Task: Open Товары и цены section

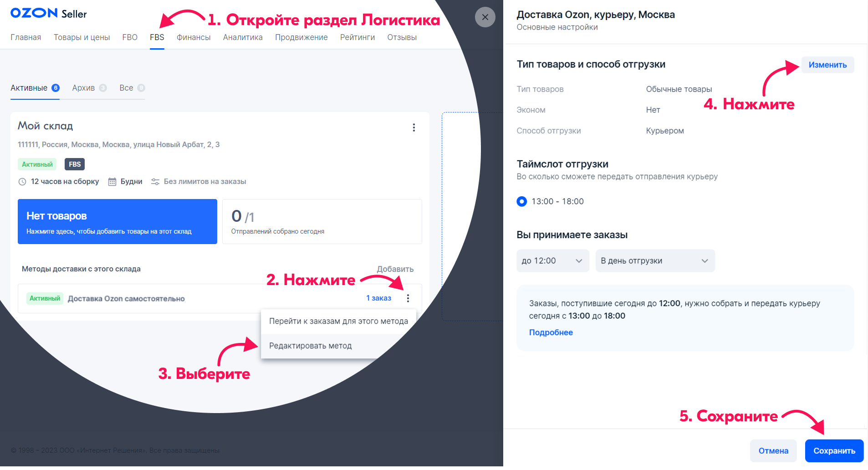Action: 82,37
